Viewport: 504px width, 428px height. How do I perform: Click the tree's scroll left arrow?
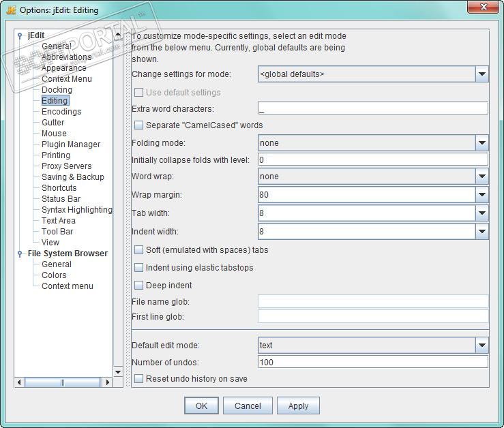20,382
